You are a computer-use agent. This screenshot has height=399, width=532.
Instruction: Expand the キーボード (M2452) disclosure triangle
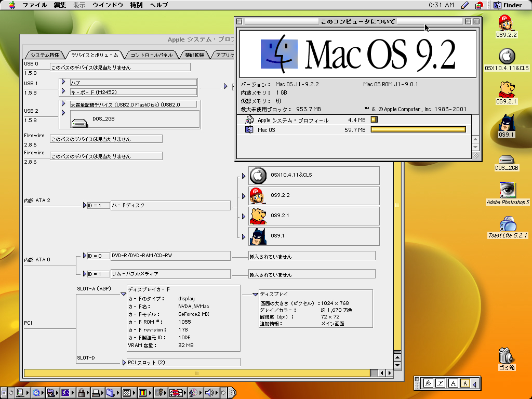63,91
